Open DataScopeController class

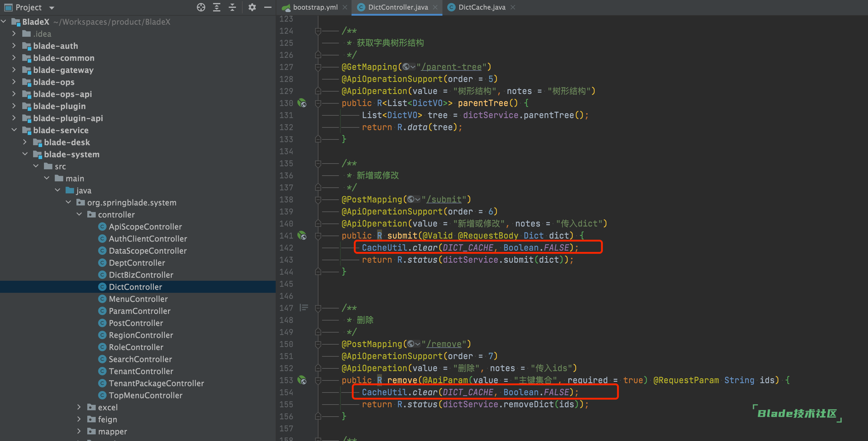click(147, 251)
